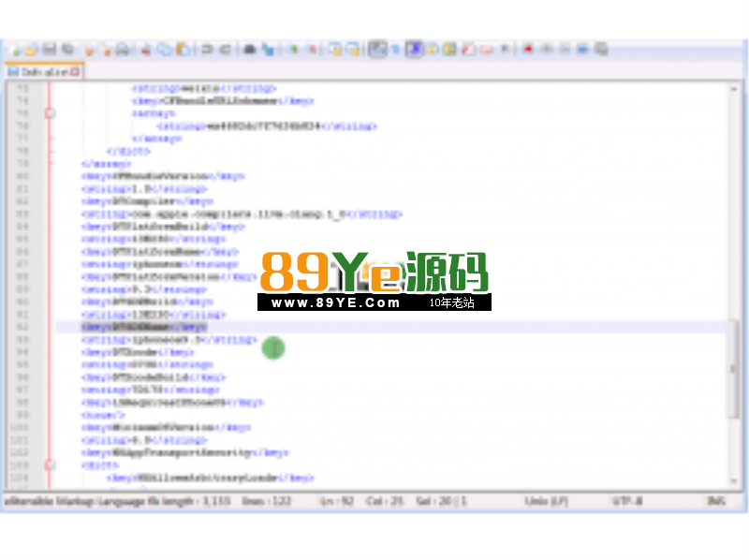Click the vertical scrollbar thumb
The width and height of the screenshot is (749, 560).
tap(733, 369)
